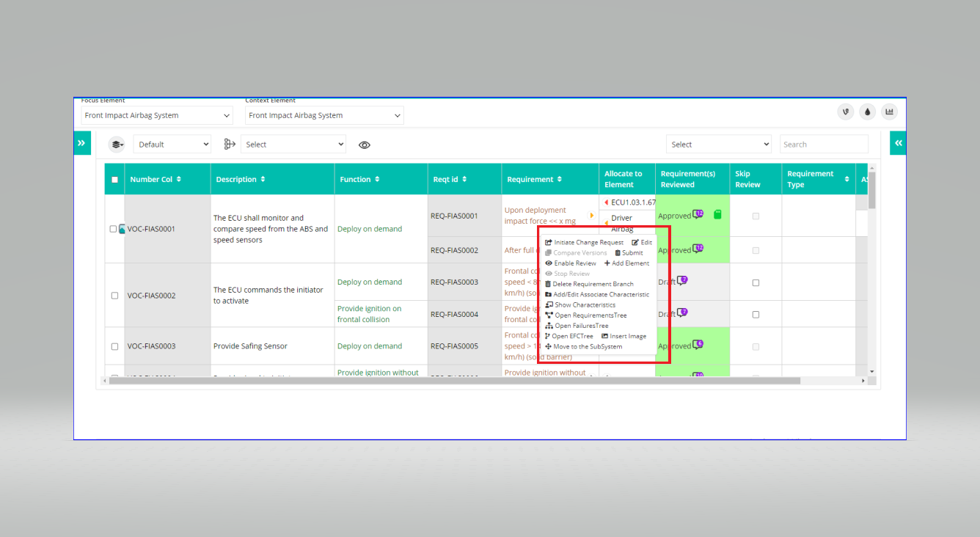The width and height of the screenshot is (980, 537).
Task: Select Show Characteristics menu entry
Action: (x=580, y=304)
